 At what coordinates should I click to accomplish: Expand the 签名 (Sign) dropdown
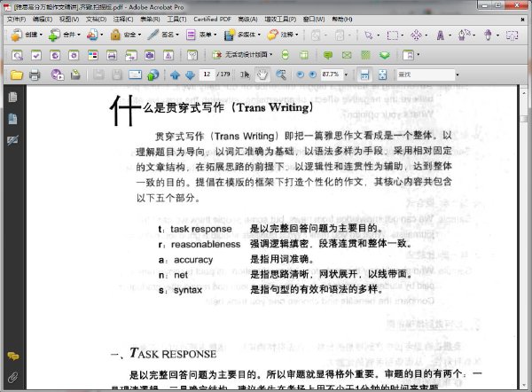(177, 35)
